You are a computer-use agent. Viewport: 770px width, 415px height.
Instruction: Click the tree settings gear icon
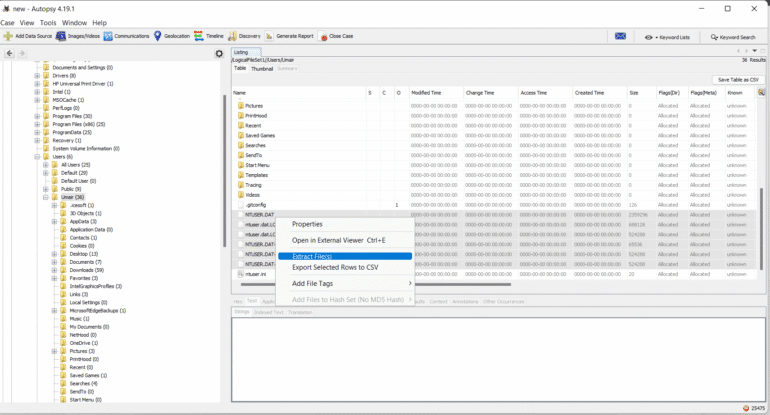(x=220, y=54)
